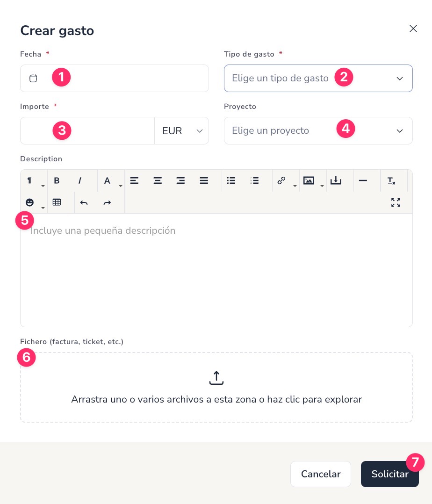Screen dimensions: 432x504
Task: Click the Cancelar button
Action: 320,474
